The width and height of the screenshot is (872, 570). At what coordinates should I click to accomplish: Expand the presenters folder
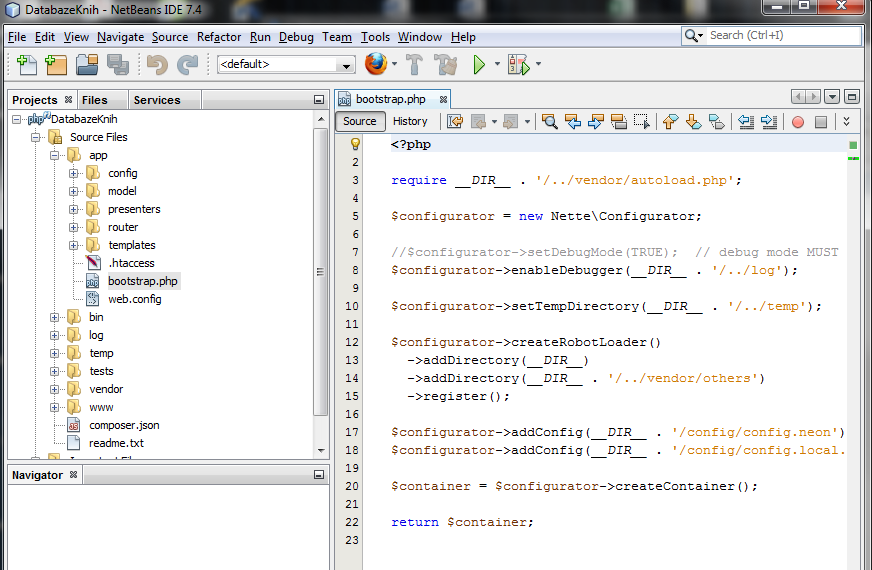coord(73,209)
